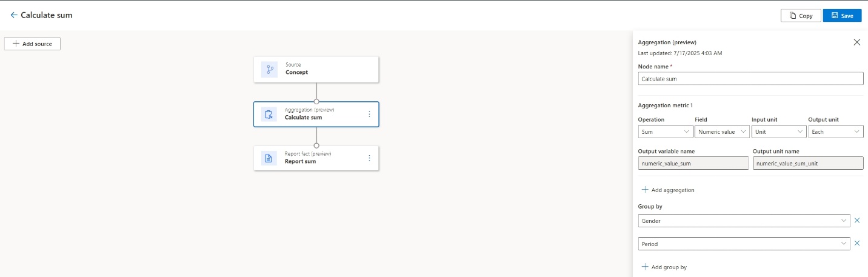Screen dimensions: 868x277
Task: Save the flow with the Save button
Action: tap(842, 16)
